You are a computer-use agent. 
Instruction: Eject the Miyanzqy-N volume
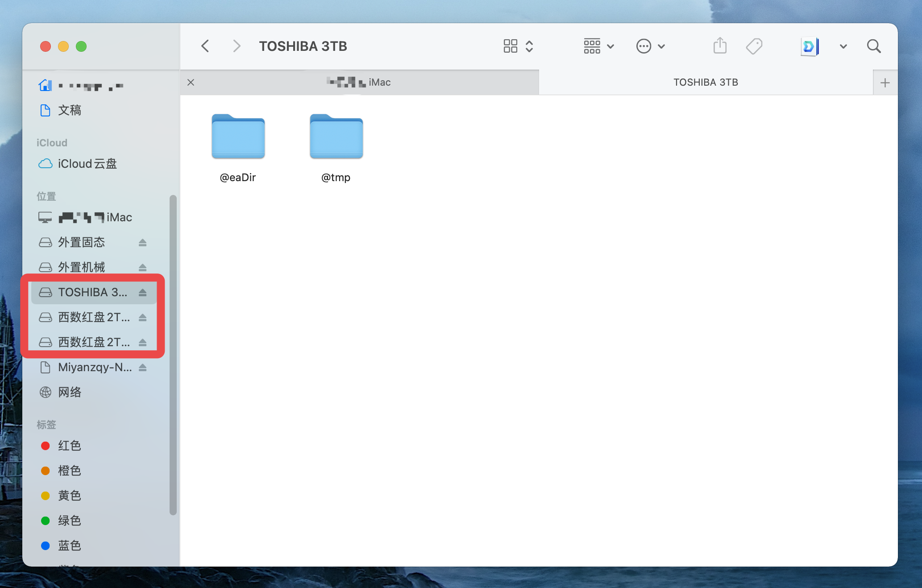[142, 367]
